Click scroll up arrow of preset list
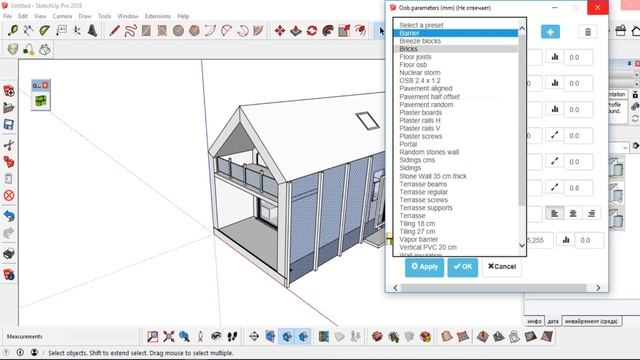Screen dimensions: 640x360 coord(522,28)
